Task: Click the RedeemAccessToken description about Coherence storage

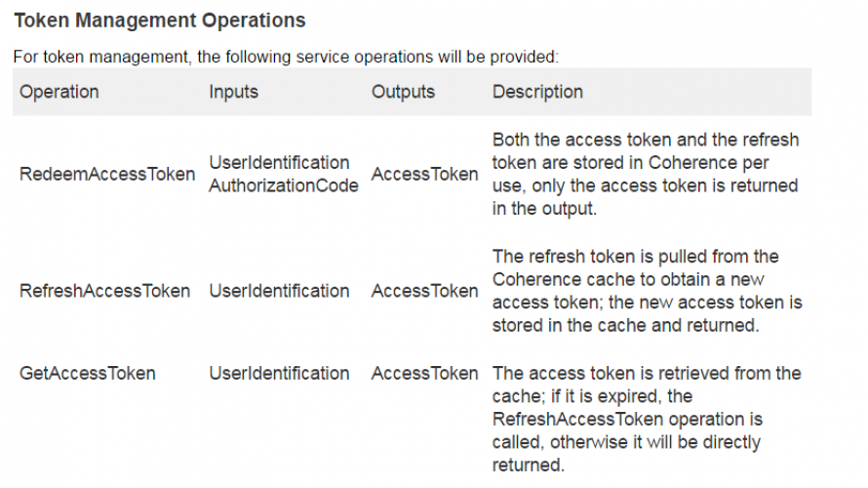Action: click(x=646, y=174)
